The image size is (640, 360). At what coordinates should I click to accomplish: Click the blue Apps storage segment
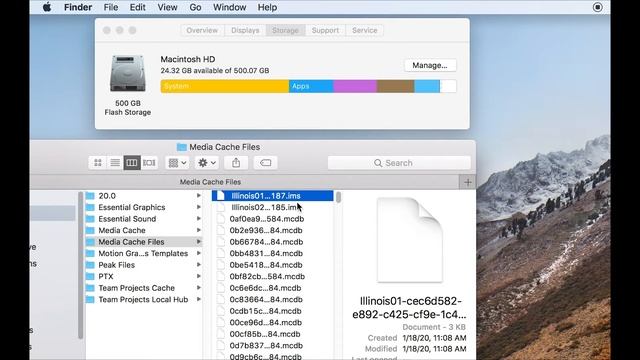click(x=311, y=86)
